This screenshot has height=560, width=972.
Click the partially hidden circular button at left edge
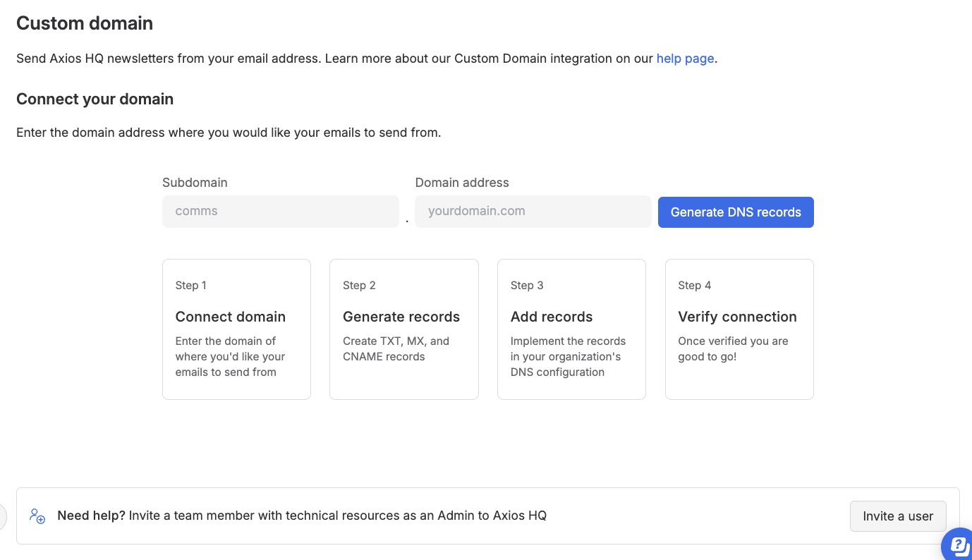point(2,516)
